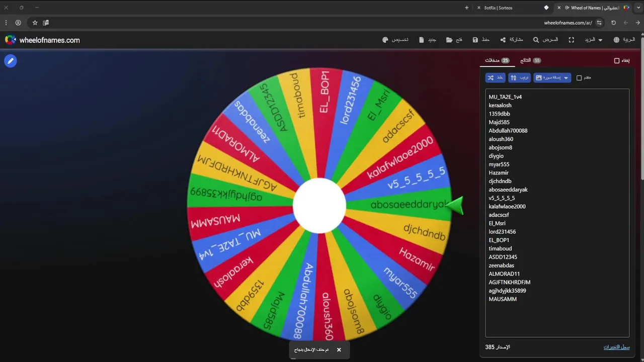644x362 pixels.
Task: Click the entry 'MU_TA2E_1v4' in the list
Action: [505, 97]
